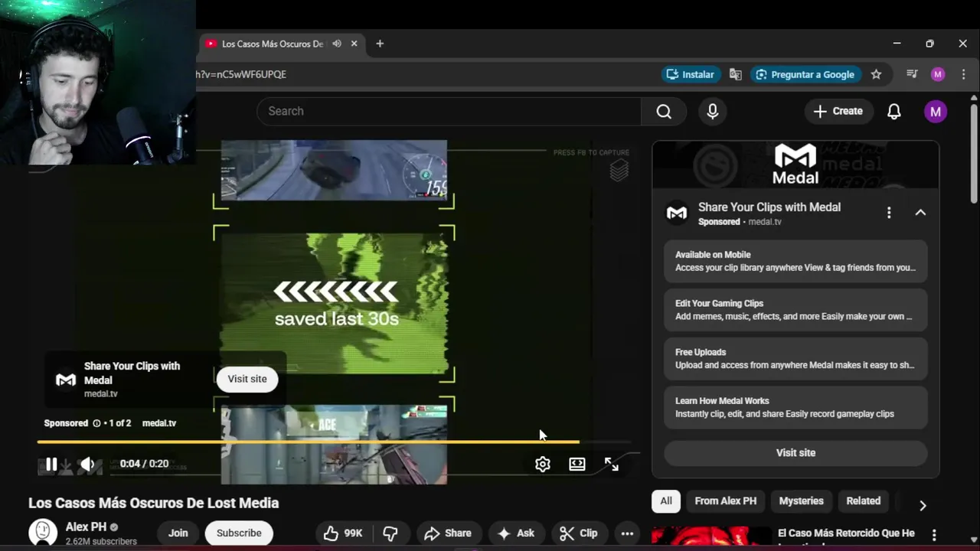Subscribe to Alex PH channel
Screen dimensions: 980x551
point(239,533)
